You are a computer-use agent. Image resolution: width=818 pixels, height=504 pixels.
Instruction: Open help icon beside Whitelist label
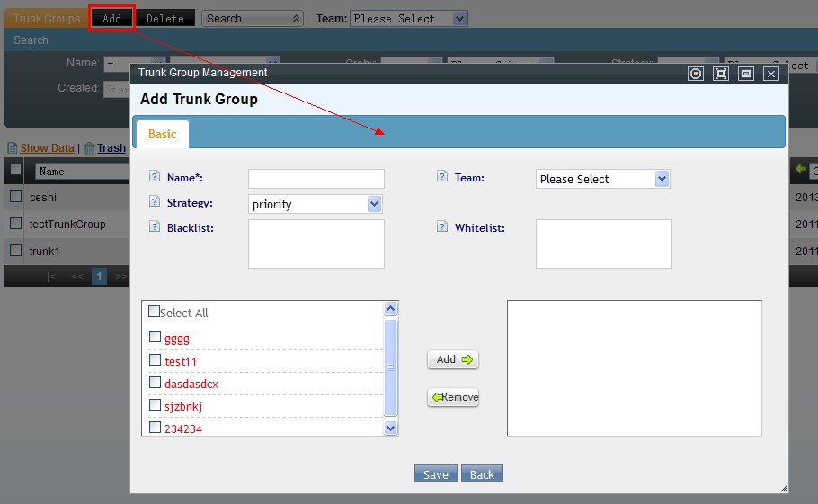click(x=442, y=226)
